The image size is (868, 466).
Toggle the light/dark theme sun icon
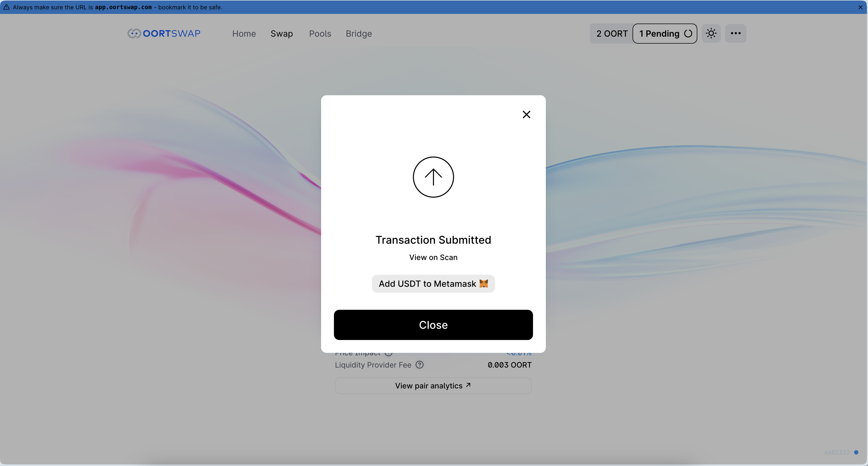coord(711,33)
